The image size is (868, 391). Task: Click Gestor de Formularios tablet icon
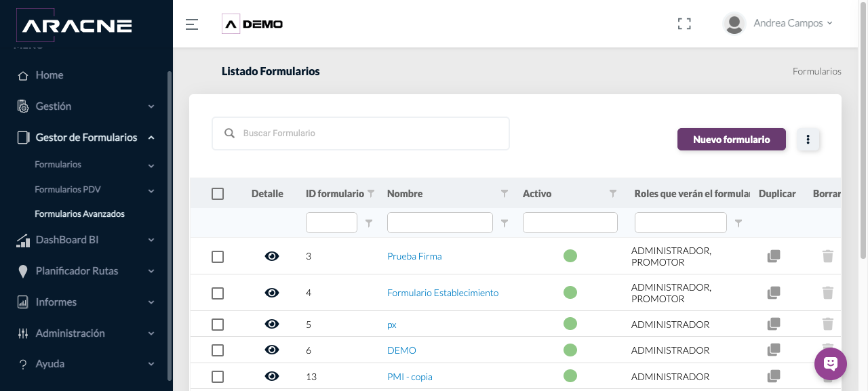(x=23, y=138)
